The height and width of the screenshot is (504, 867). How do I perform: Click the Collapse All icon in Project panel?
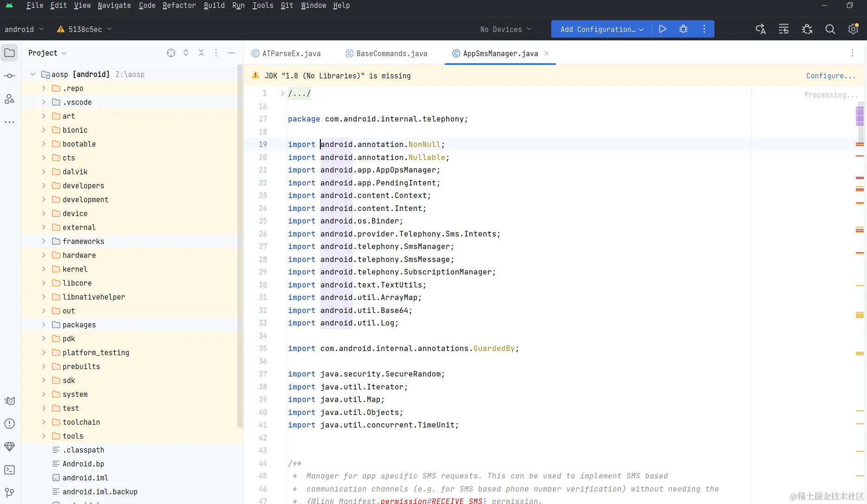pos(201,53)
